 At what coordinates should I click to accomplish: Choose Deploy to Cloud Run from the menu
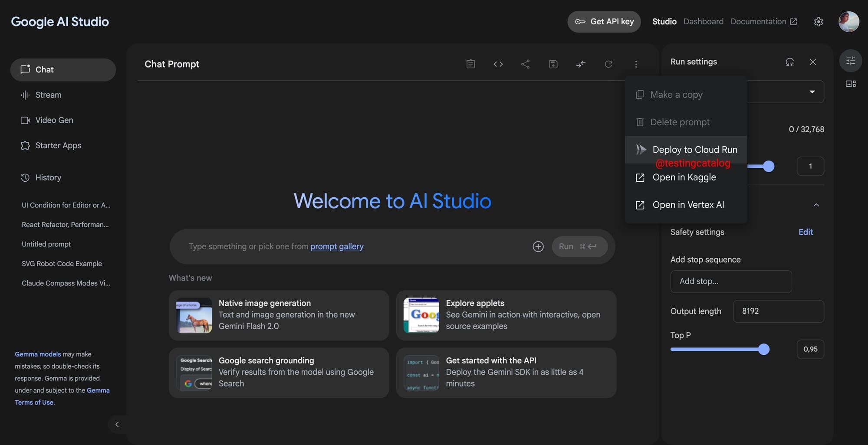(694, 150)
